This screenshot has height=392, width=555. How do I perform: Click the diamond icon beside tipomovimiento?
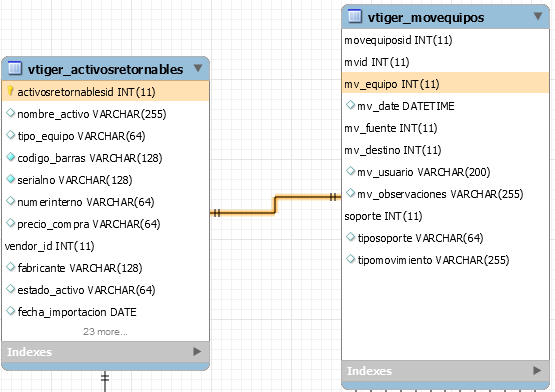(350, 259)
